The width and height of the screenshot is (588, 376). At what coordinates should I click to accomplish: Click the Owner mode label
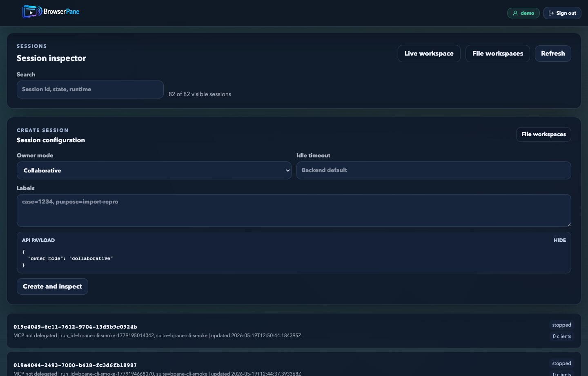click(35, 155)
